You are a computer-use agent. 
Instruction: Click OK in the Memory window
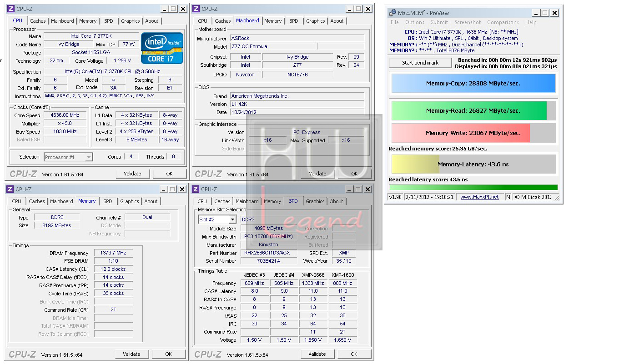(x=168, y=354)
